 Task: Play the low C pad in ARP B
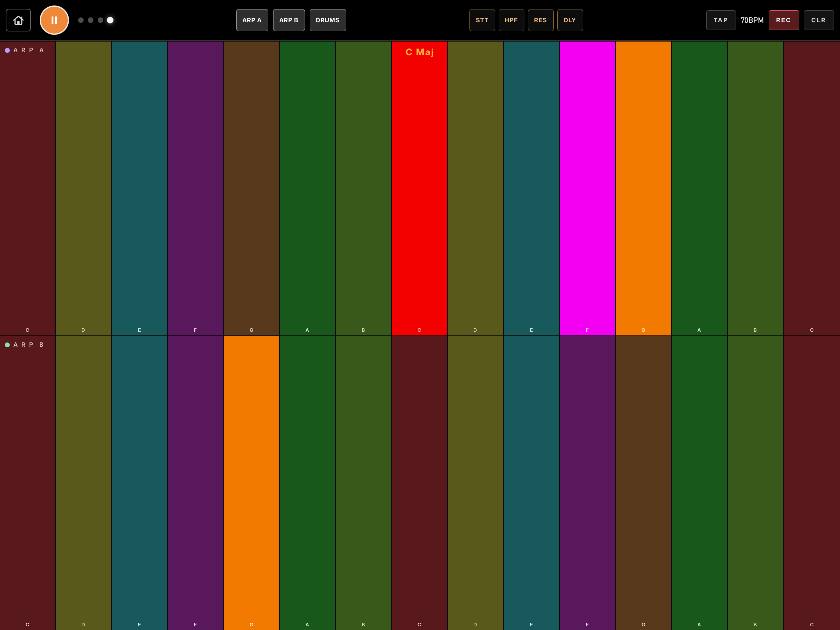pos(27,483)
